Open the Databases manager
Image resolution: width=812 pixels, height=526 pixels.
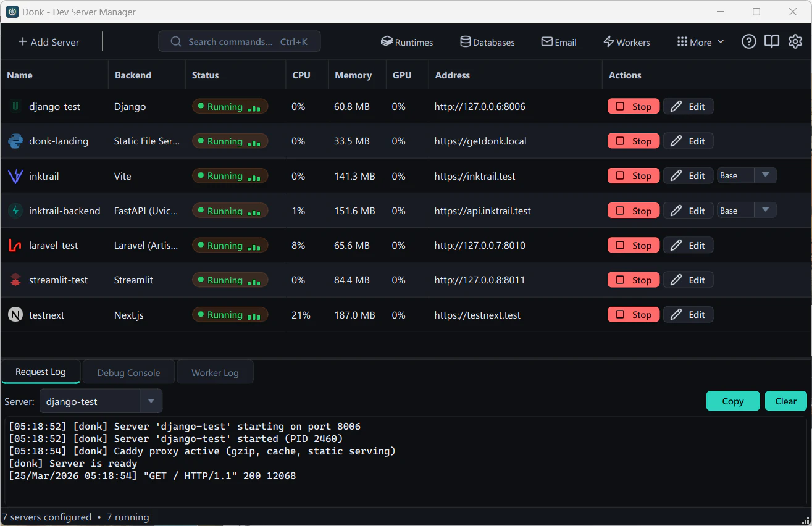tap(487, 42)
